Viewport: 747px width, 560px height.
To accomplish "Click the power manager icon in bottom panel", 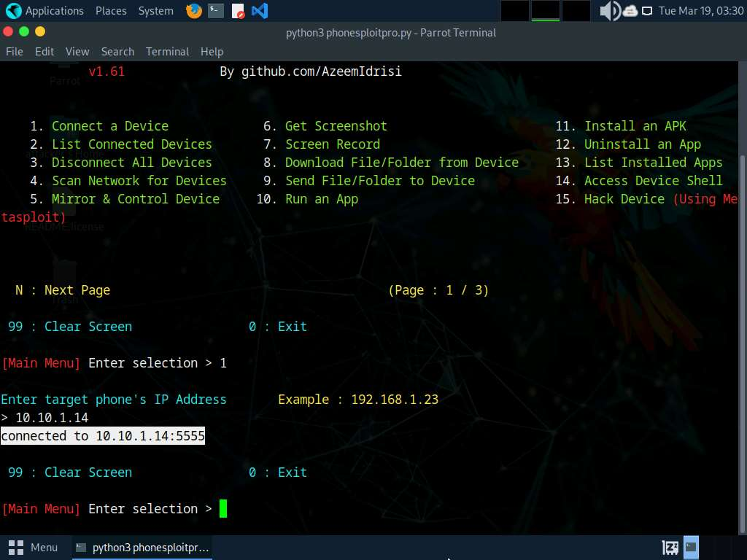I will [x=670, y=547].
